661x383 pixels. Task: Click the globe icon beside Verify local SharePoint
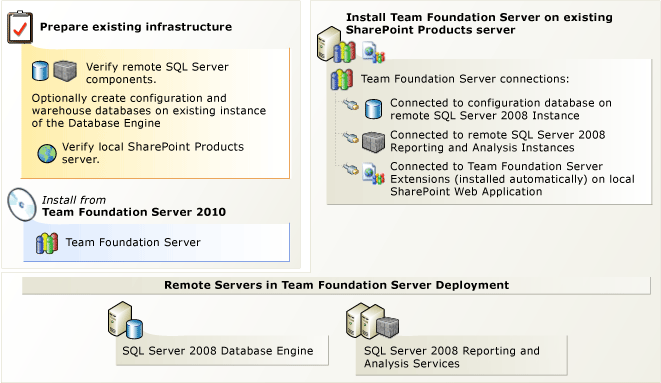pos(47,153)
